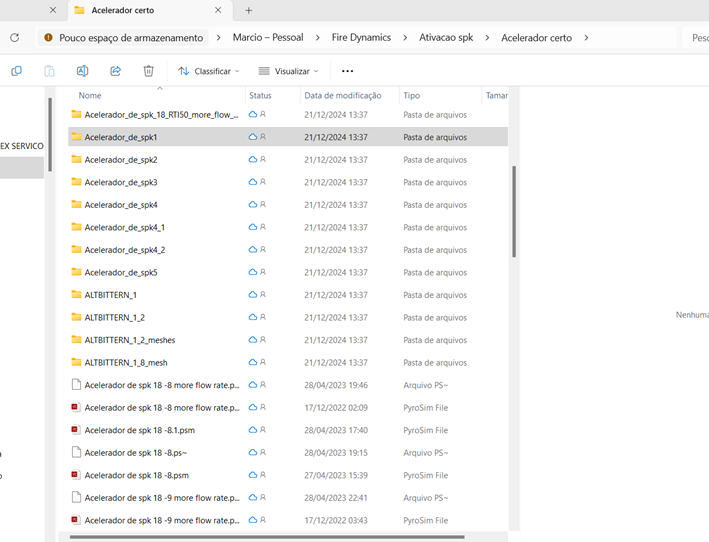
Task: Select folder Acelerador_de_spk1
Action: click(x=288, y=137)
